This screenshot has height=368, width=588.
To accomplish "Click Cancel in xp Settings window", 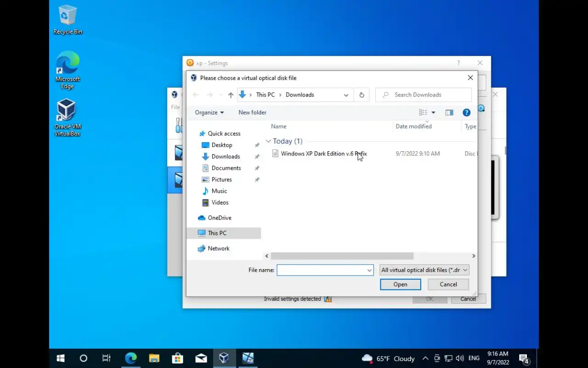I will 468,299.
